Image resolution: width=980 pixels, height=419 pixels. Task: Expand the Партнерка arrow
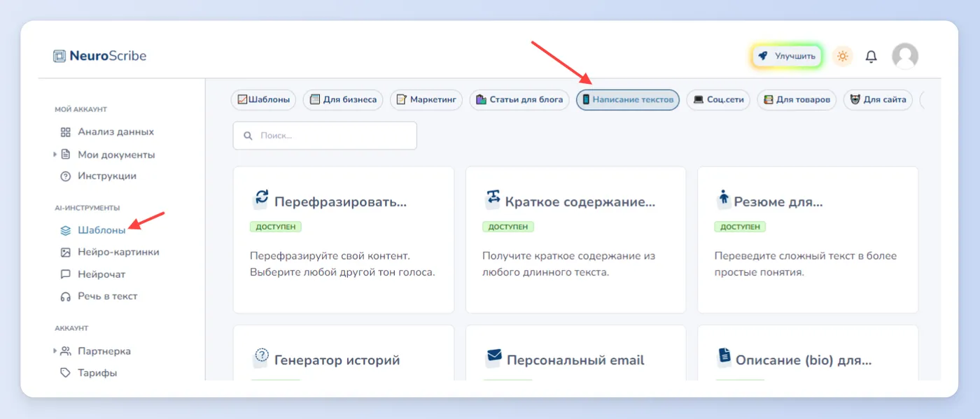click(55, 351)
